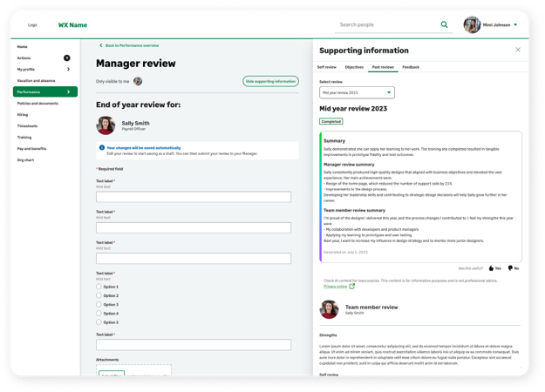Select the Option 3 radio button

click(99, 305)
